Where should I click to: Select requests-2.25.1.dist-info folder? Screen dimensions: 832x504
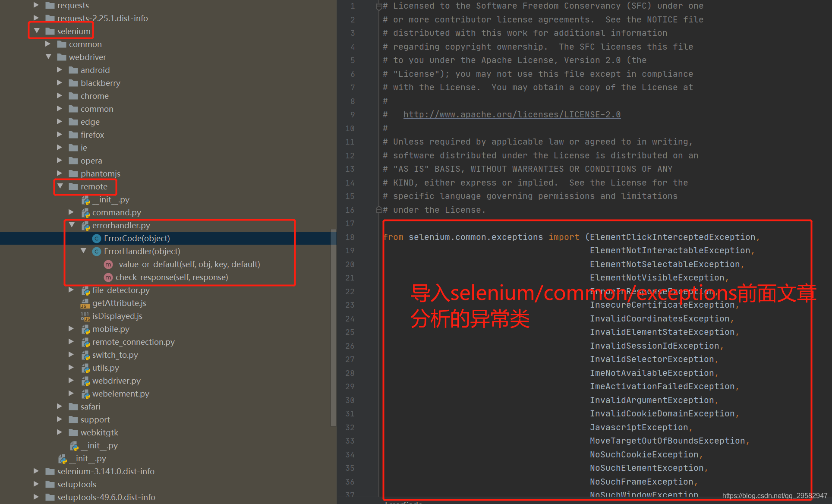[x=102, y=18]
